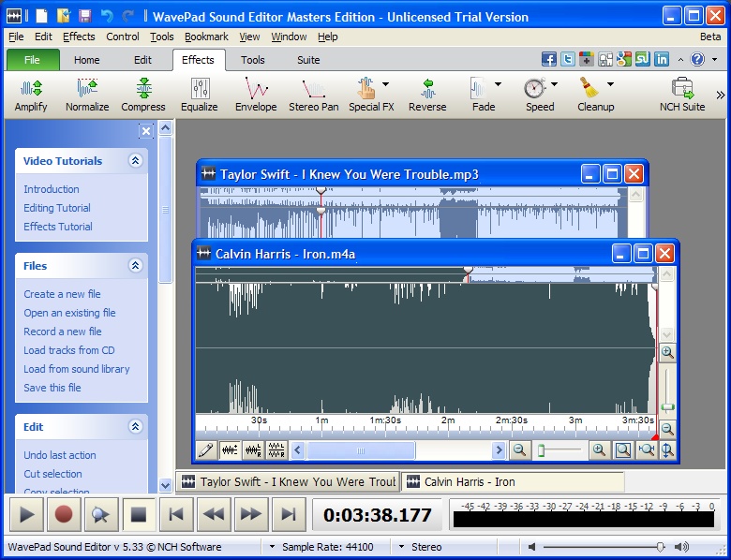Click the horizontal zoom out magnifier
731x560 pixels.
[x=519, y=450]
